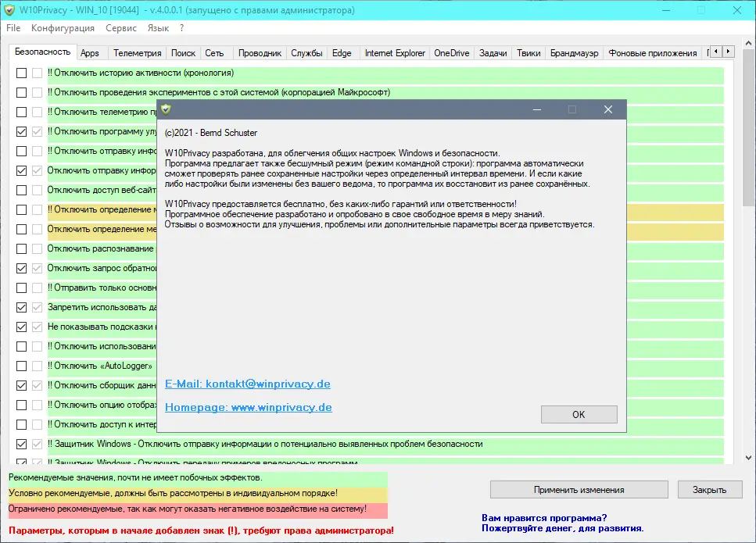This screenshot has height=543, width=756.
Task: Check 'Отключить историю активности' checkbox
Action: [21, 73]
